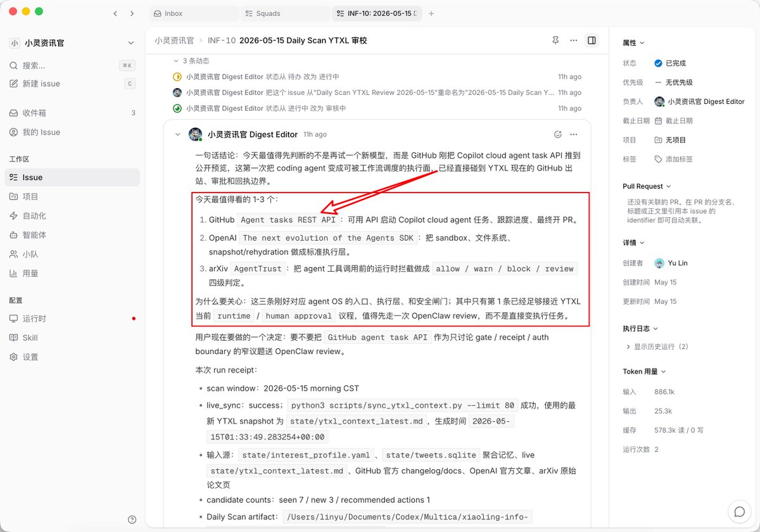Open the issue header more options menu
The image size is (760, 532).
(573, 41)
